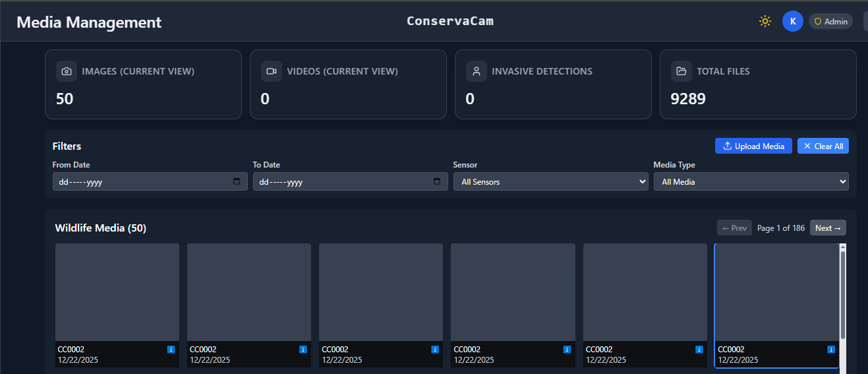The image size is (868, 374).
Task: Click the video camera icon on Videos card
Action: [x=271, y=71]
